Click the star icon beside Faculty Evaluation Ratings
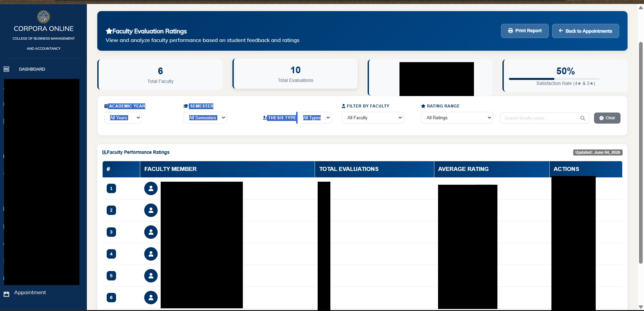 click(109, 31)
